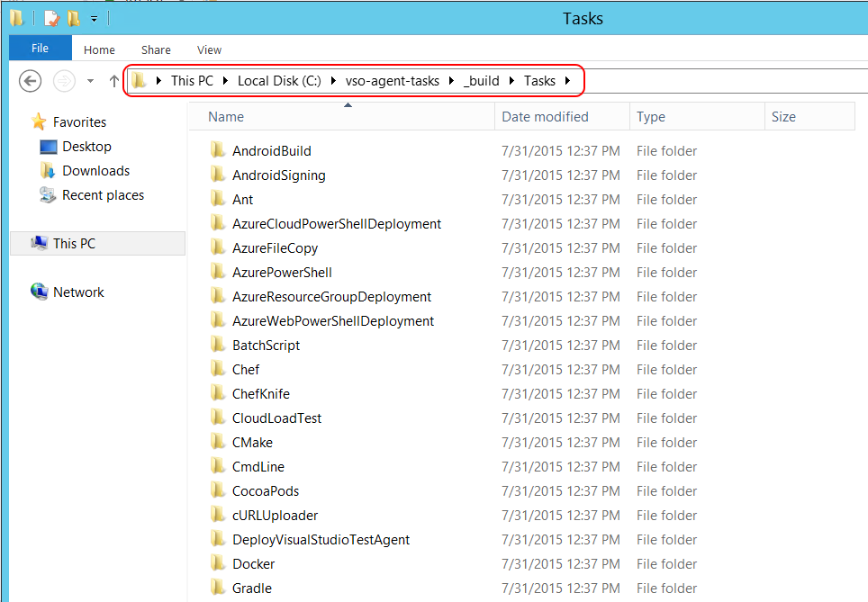
Task: Switch to the Home ribbon tab
Action: coord(99,49)
